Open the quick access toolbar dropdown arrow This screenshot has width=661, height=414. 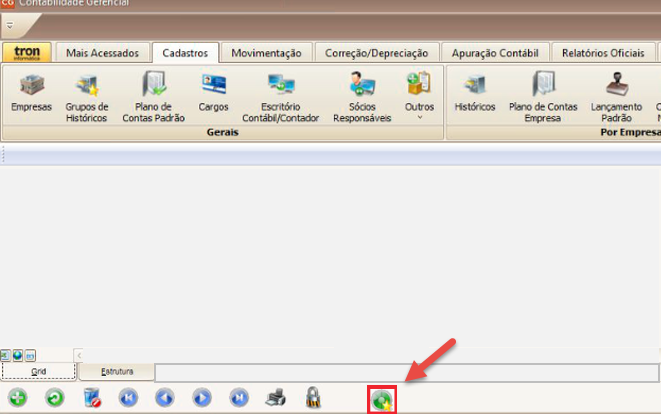click(x=9, y=24)
